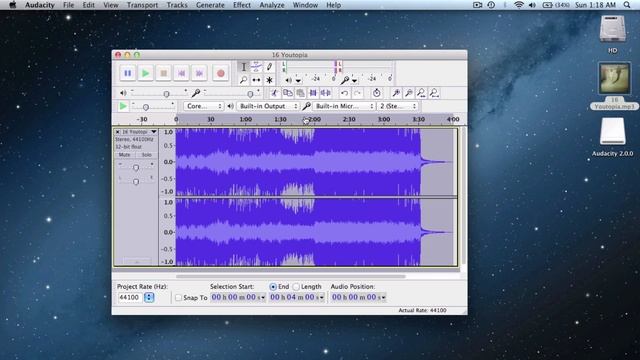Image resolution: width=640 pixels, height=360 pixels.
Task: Select the Multi-Tool asterisk icon
Action: click(x=269, y=80)
